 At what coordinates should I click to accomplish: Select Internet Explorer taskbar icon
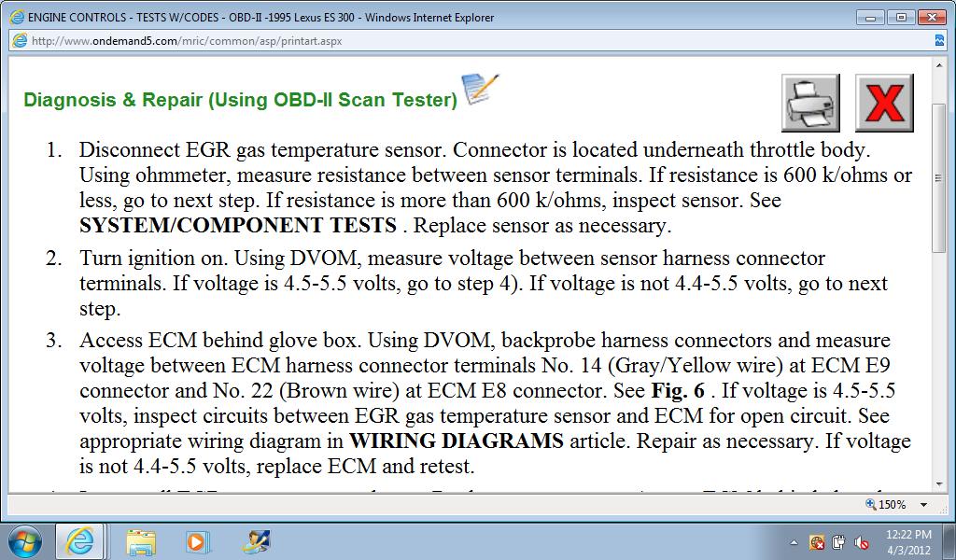point(80,541)
